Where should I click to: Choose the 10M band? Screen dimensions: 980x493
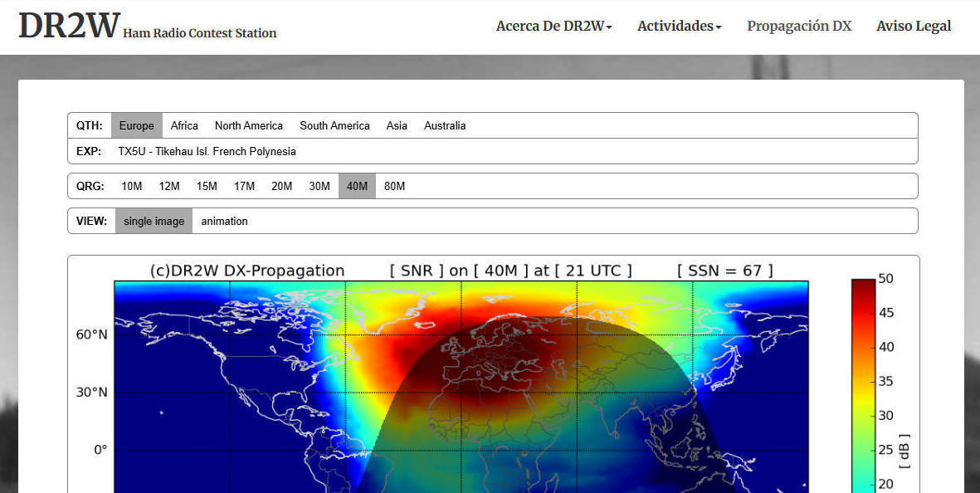(x=132, y=187)
